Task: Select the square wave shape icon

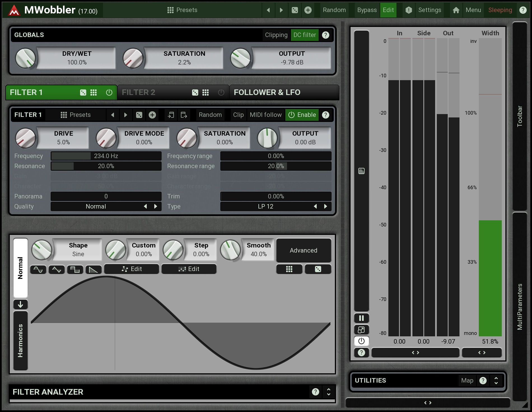Action: 75,270
